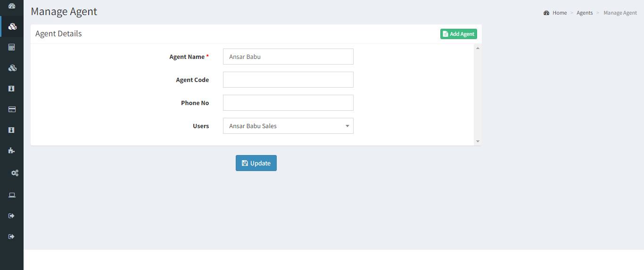Image resolution: width=644 pixels, height=270 pixels.
Task: Open the gears settings icon in sidebar
Action: 15,173
